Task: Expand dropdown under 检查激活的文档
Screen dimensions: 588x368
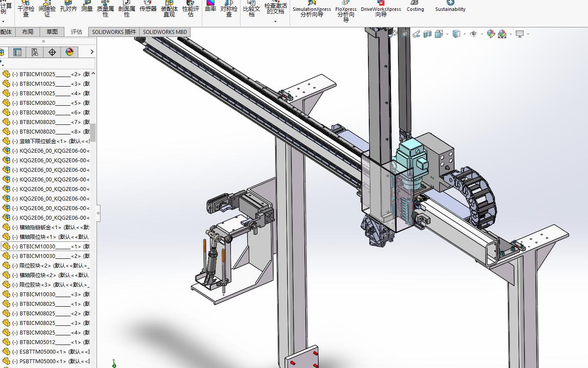Action: (x=276, y=21)
